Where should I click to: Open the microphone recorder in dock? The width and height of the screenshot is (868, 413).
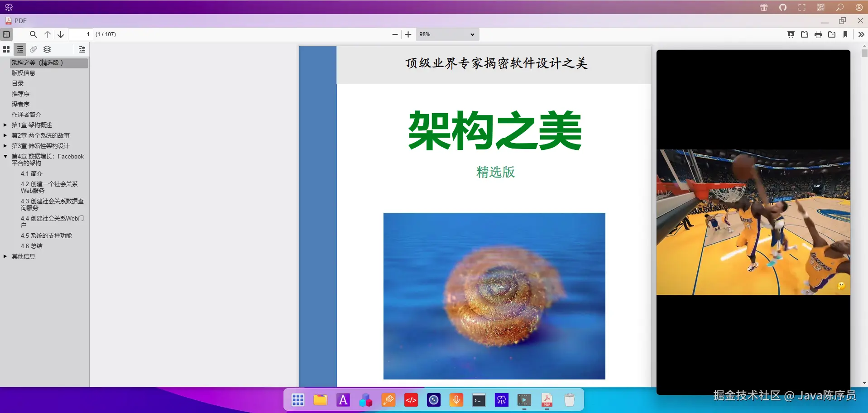(456, 400)
